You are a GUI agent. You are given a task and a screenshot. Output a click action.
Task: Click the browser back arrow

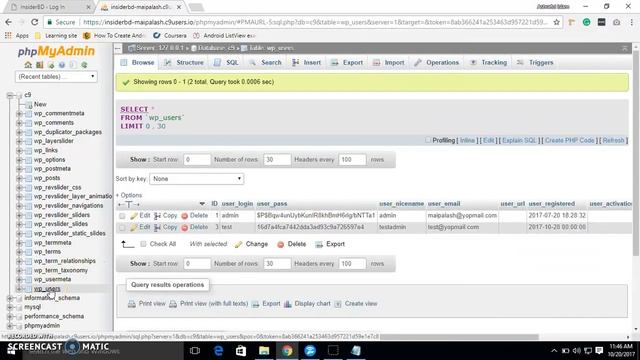[9, 22]
